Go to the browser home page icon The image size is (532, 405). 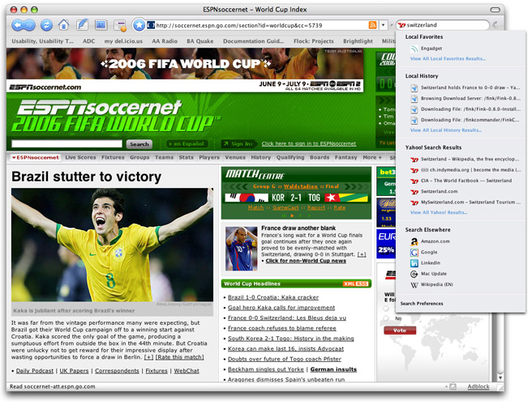tap(64, 25)
